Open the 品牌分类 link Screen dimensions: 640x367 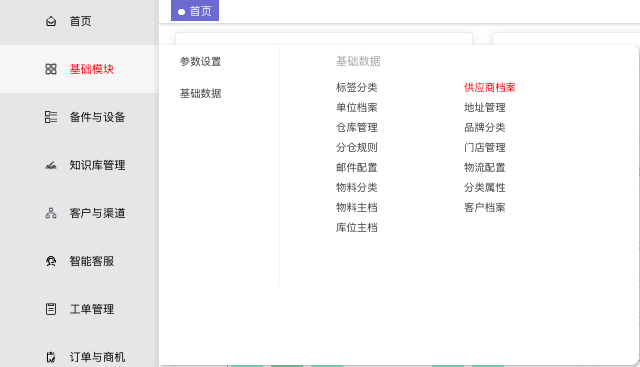[484, 127]
